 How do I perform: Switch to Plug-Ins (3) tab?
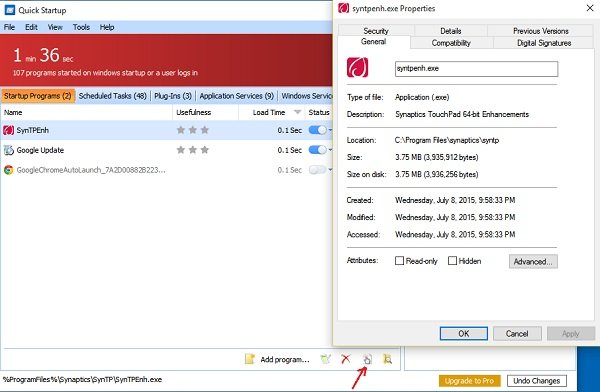coord(173,96)
